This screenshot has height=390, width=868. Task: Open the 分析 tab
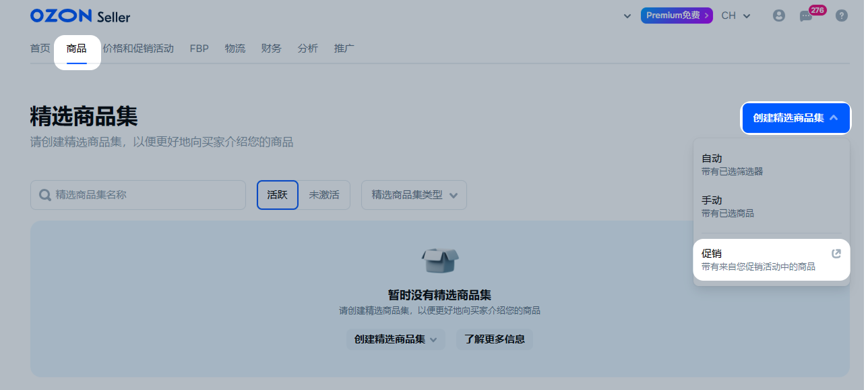click(x=308, y=49)
